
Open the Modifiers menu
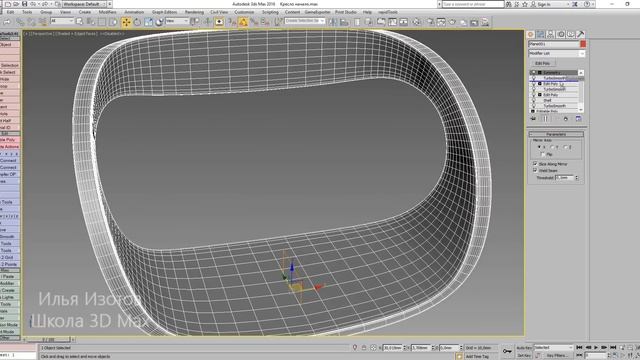click(107, 12)
